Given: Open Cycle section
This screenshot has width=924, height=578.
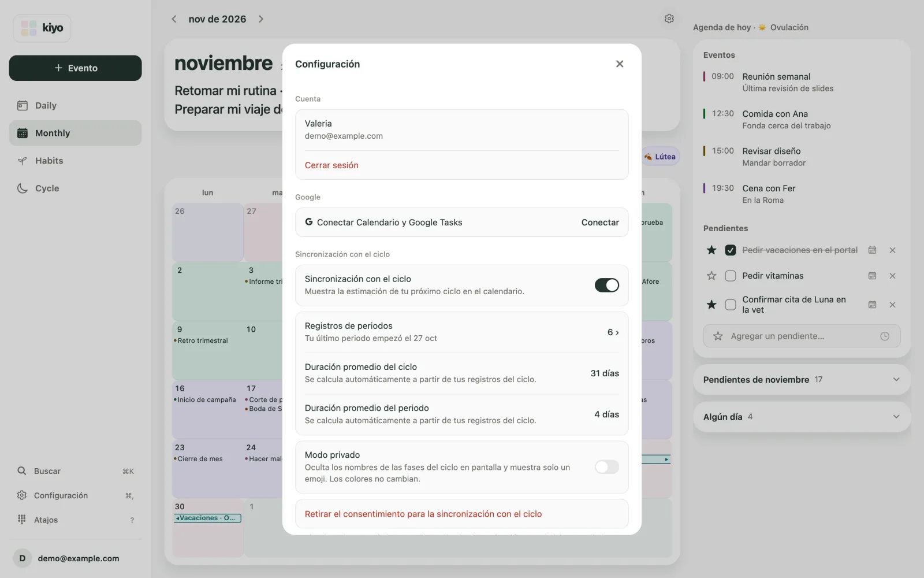Looking at the screenshot, I should (x=75, y=188).
